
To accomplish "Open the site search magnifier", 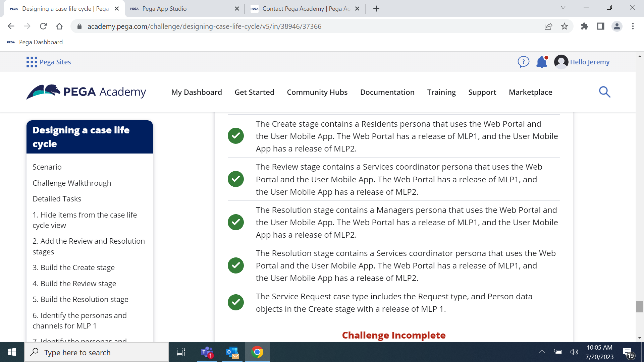I will [604, 92].
